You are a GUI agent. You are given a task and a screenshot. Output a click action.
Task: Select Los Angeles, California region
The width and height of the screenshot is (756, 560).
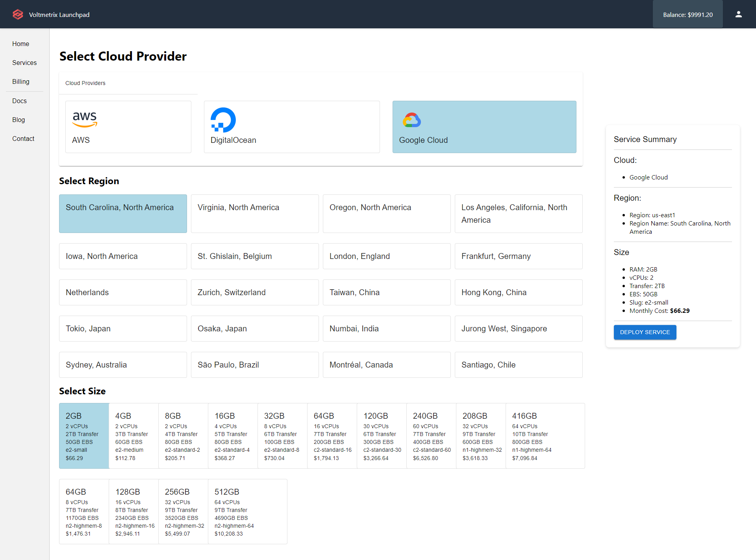click(519, 214)
